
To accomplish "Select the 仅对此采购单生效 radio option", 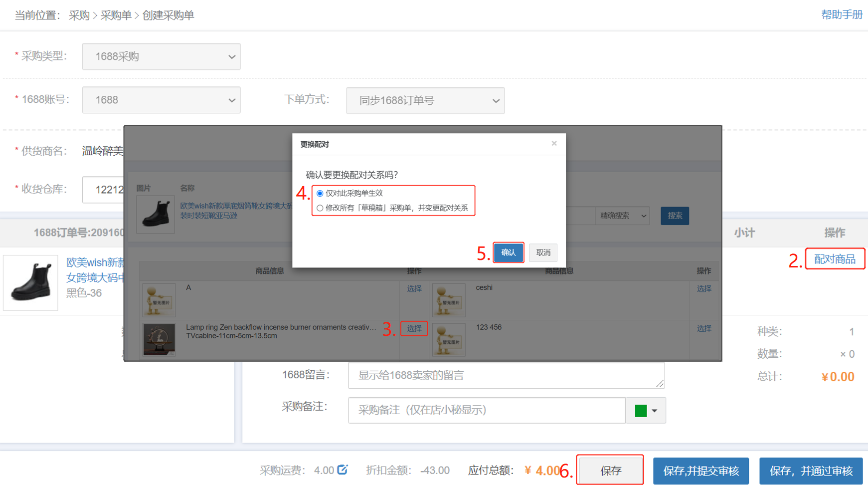I will [x=320, y=194].
